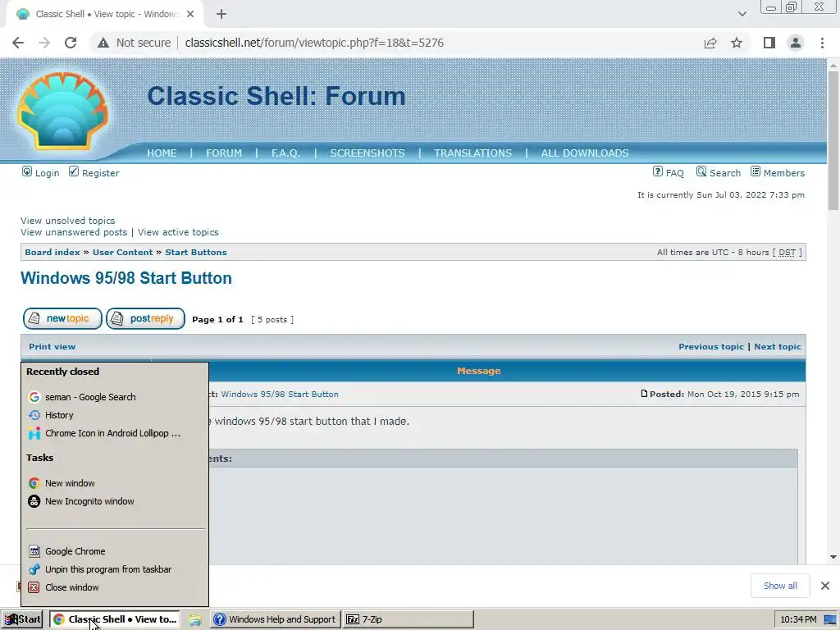
Task: Go to Next topic
Action: pos(778,347)
